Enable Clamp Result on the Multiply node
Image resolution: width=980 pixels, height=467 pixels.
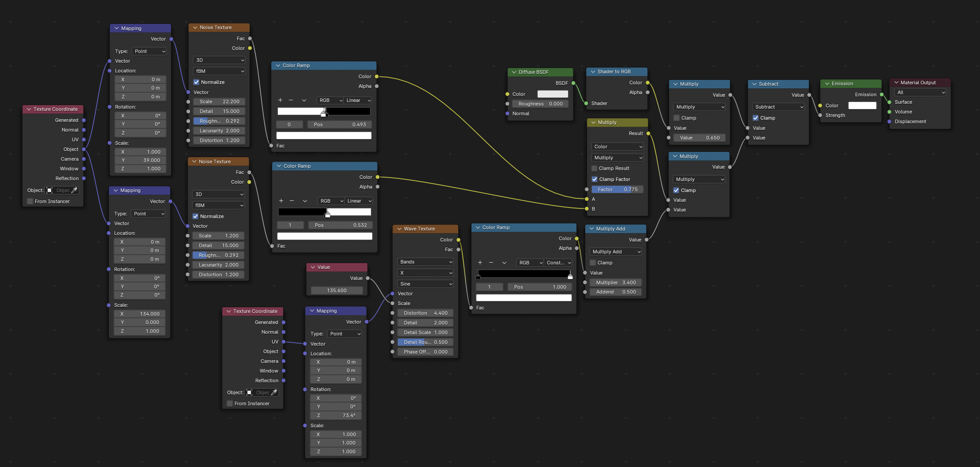[x=595, y=168]
